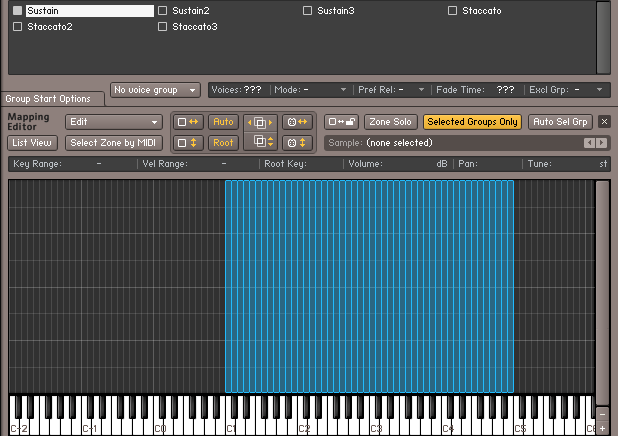618x436 pixels.
Task: Click the horizontal key-range auto-spread icon
Action: point(187,122)
